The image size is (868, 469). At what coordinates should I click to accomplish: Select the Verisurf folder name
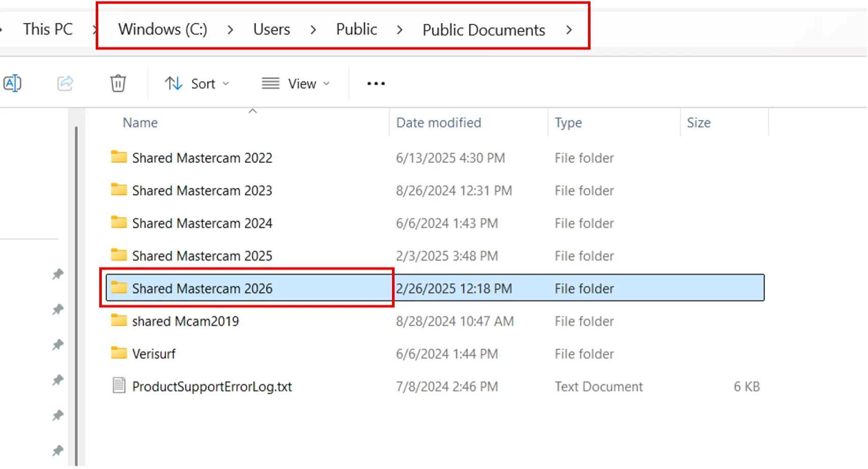pos(154,354)
